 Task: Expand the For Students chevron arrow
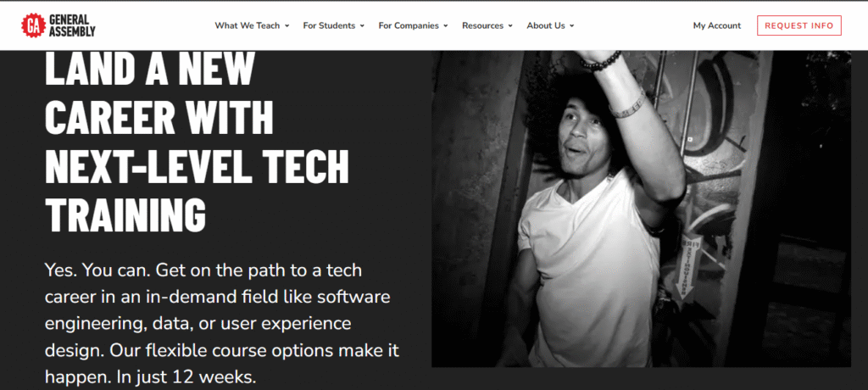tap(362, 26)
